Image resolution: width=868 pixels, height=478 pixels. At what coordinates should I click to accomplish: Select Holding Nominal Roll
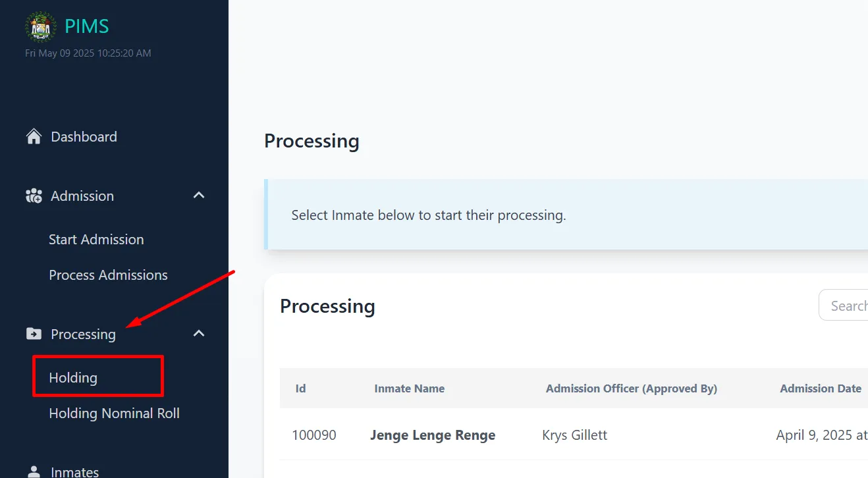point(114,413)
